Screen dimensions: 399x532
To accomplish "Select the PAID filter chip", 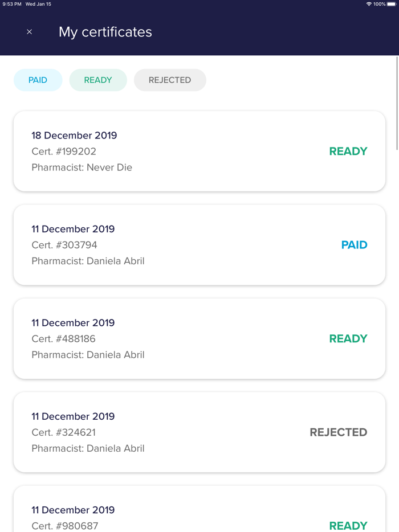I will click(38, 80).
